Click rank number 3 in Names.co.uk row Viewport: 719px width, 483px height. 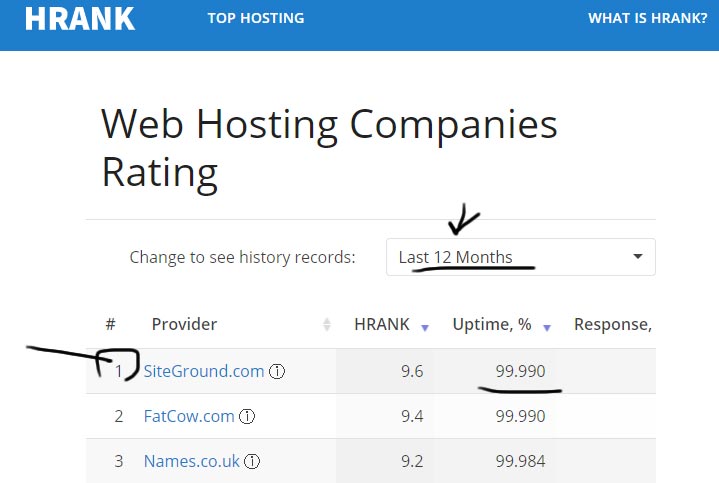(x=119, y=461)
